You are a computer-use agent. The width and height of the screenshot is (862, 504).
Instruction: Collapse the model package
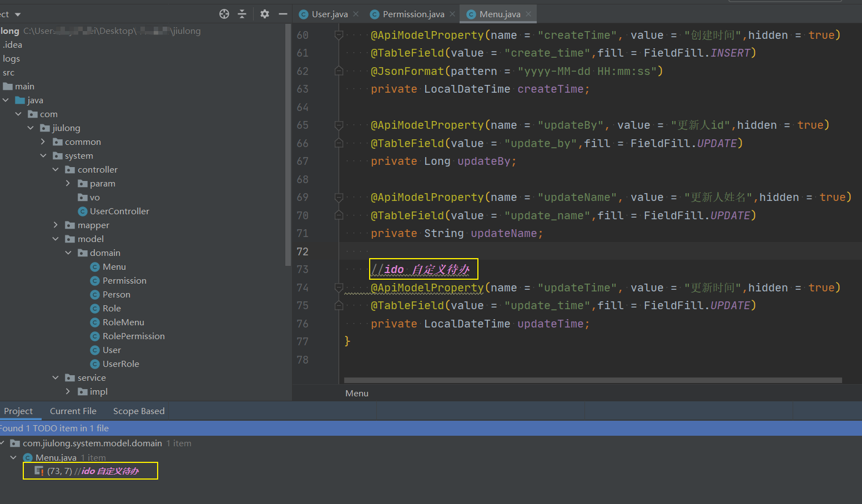point(56,239)
